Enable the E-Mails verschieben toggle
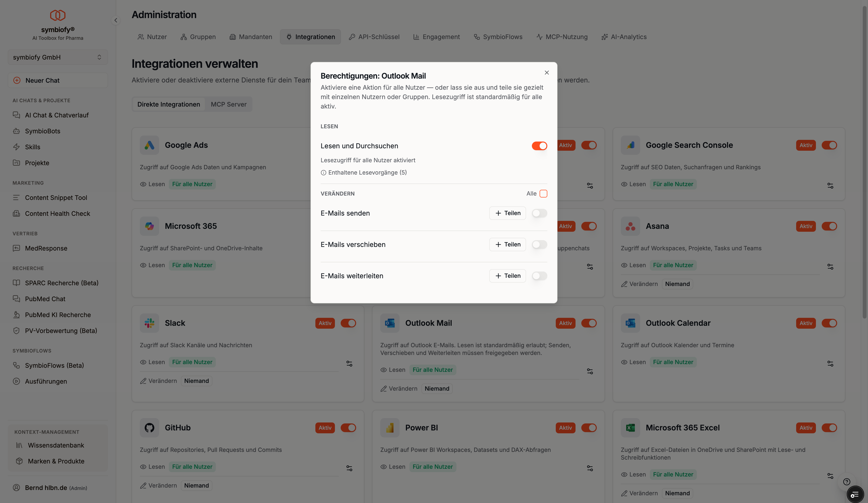 [539, 244]
